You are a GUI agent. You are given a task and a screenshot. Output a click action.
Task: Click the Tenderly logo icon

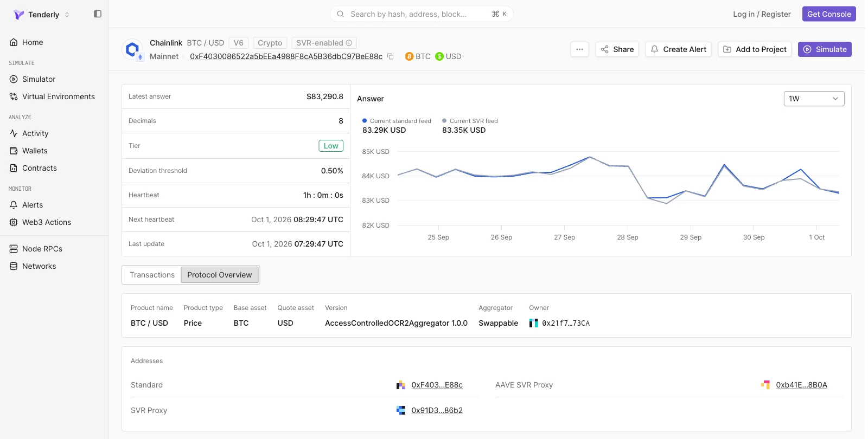coord(18,15)
